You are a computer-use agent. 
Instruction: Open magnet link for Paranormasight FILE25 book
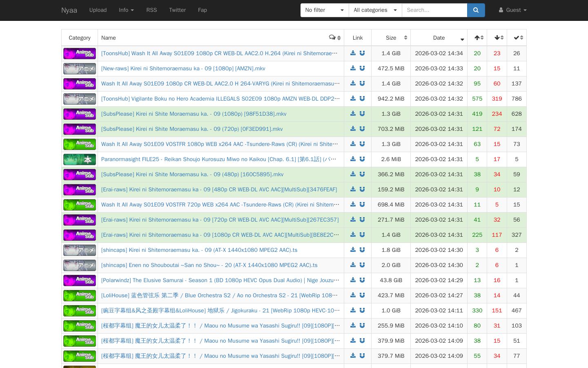(x=362, y=159)
